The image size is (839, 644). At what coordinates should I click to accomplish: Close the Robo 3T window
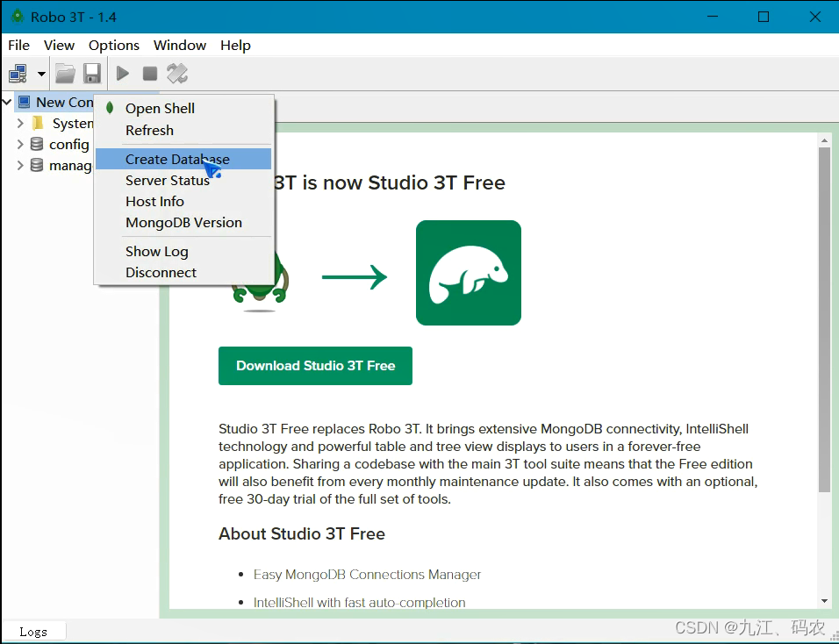coord(815,17)
